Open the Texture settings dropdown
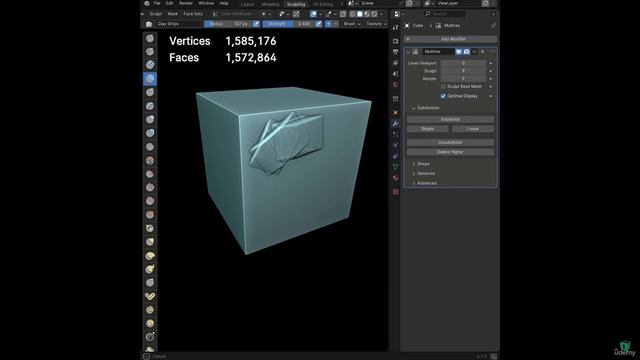Screen dimensions: 640x360 click(x=376, y=24)
